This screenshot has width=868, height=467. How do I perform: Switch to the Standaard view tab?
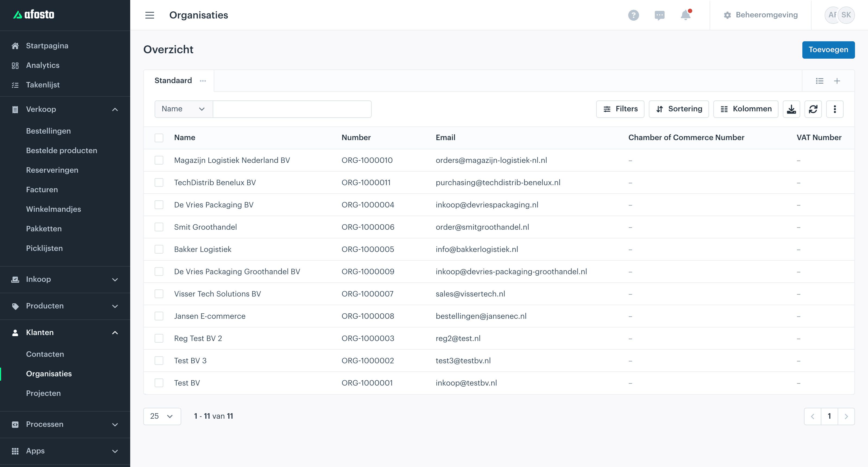tap(173, 81)
